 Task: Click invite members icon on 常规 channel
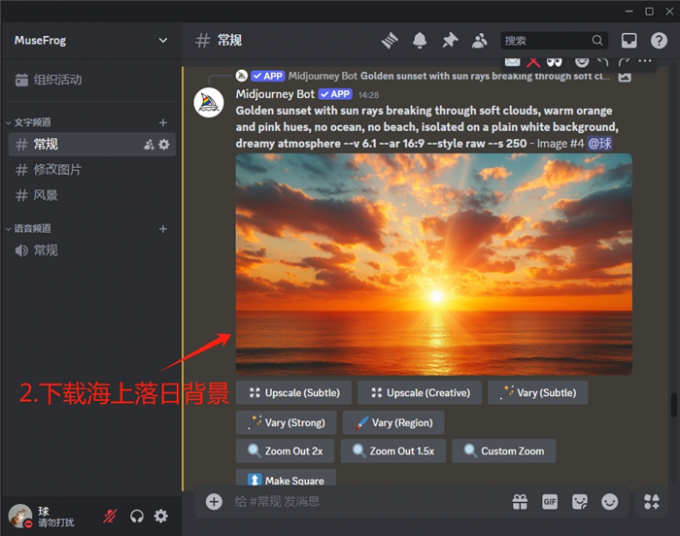(x=149, y=144)
